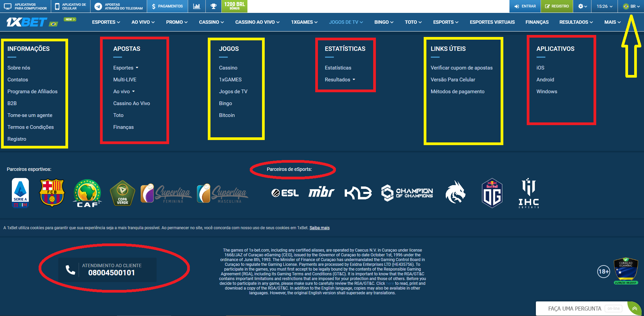Click the Champion of Champions logo
644x316 pixels.
point(407,193)
